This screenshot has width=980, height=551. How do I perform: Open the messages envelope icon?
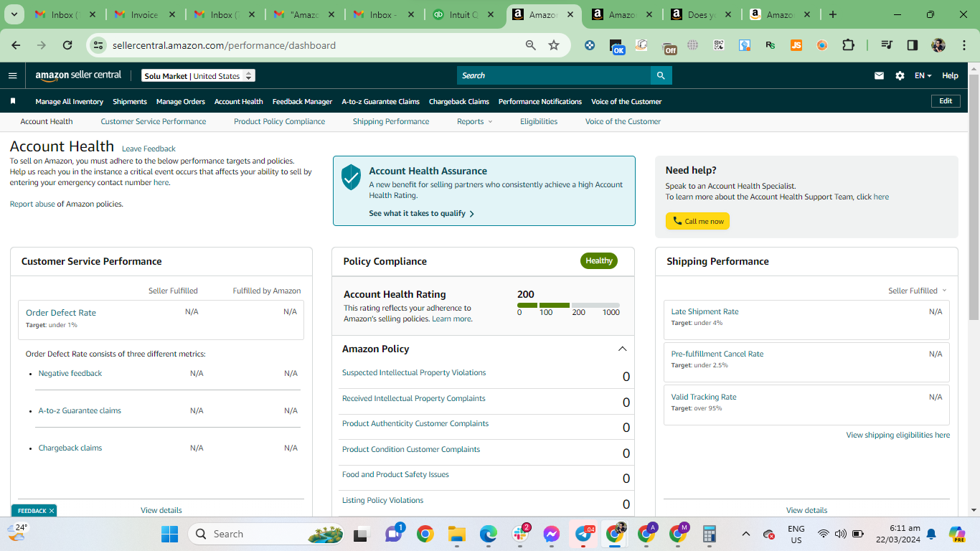[x=879, y=75]
